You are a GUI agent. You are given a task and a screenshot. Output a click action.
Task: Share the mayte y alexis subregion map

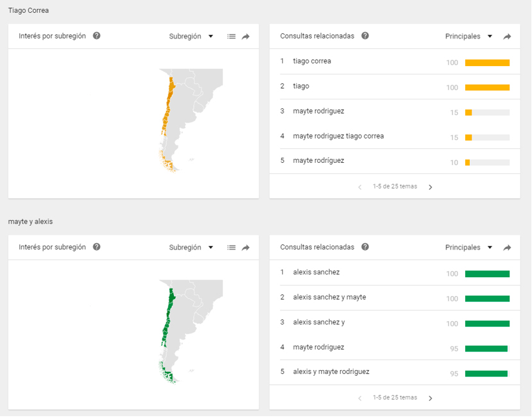[x=246, y=248]
